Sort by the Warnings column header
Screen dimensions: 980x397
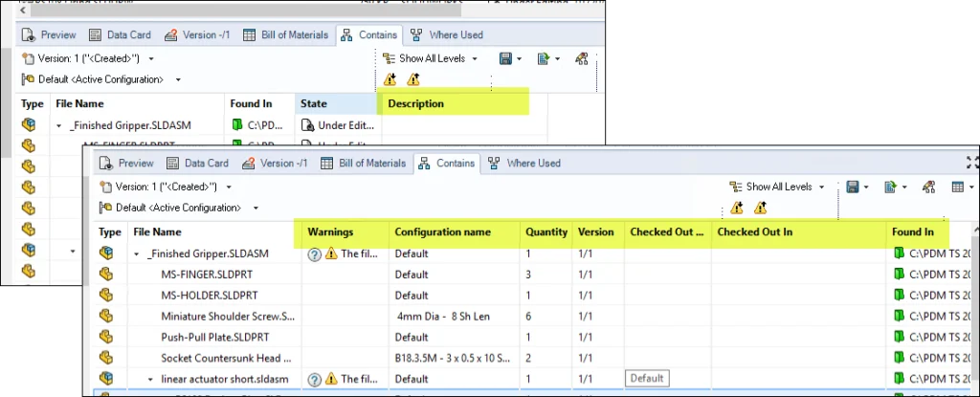(x=330, y=232)
